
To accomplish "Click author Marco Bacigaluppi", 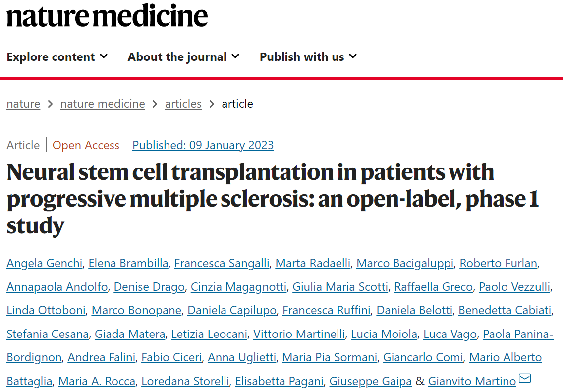I will [x=405, y=263].
